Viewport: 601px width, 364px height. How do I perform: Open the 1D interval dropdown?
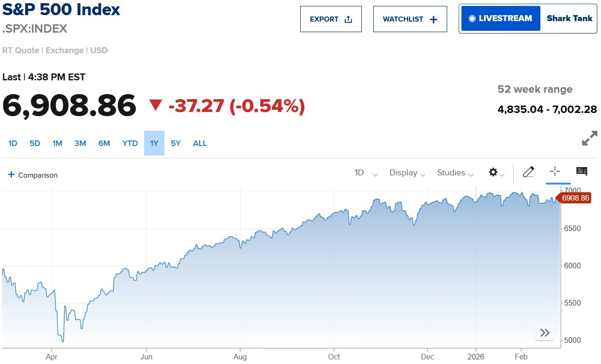(366, 173)
